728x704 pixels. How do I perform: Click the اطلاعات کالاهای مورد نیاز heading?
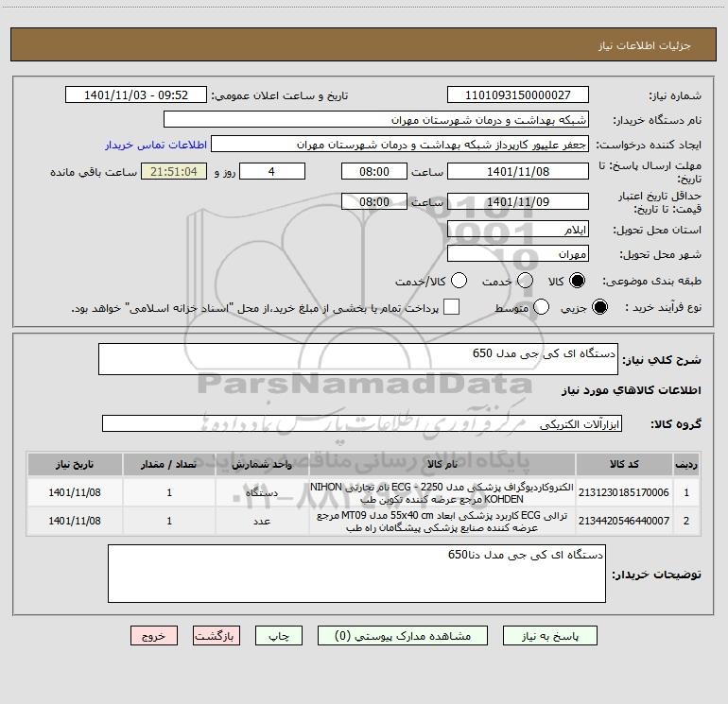click(632, 390)
